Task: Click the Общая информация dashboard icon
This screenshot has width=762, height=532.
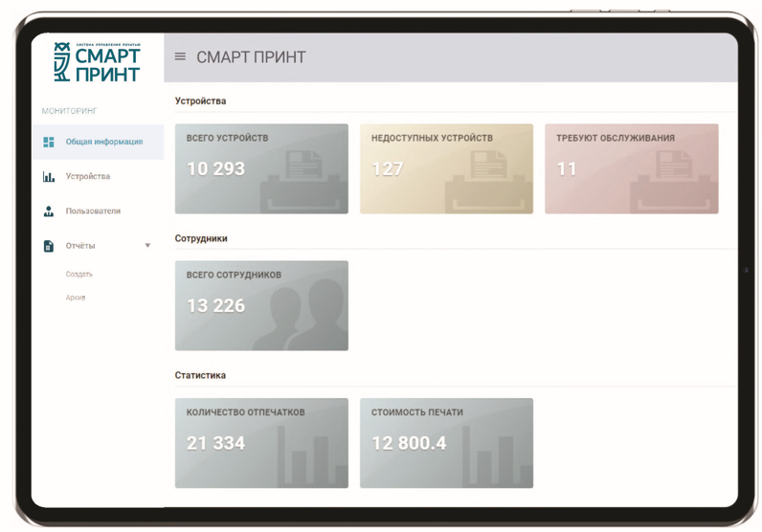Action: [x=49, y=143]
